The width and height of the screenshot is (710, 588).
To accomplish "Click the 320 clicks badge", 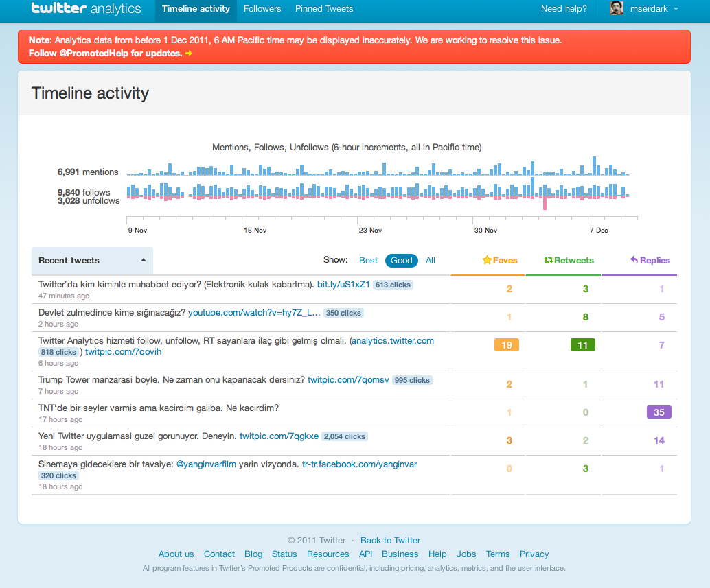I will point(58,476).
